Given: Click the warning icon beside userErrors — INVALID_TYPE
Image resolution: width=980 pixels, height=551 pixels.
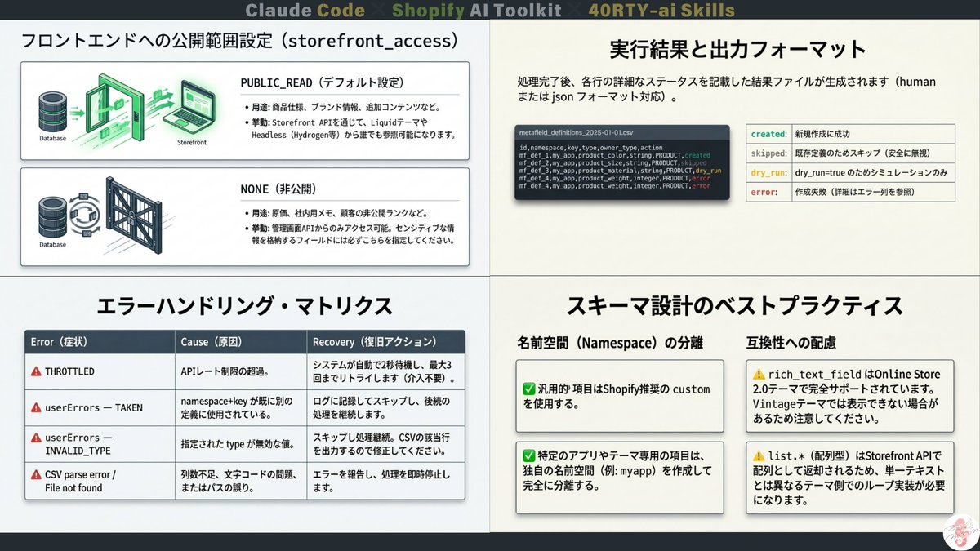Looking at the screenshot, I should (36, 438).
